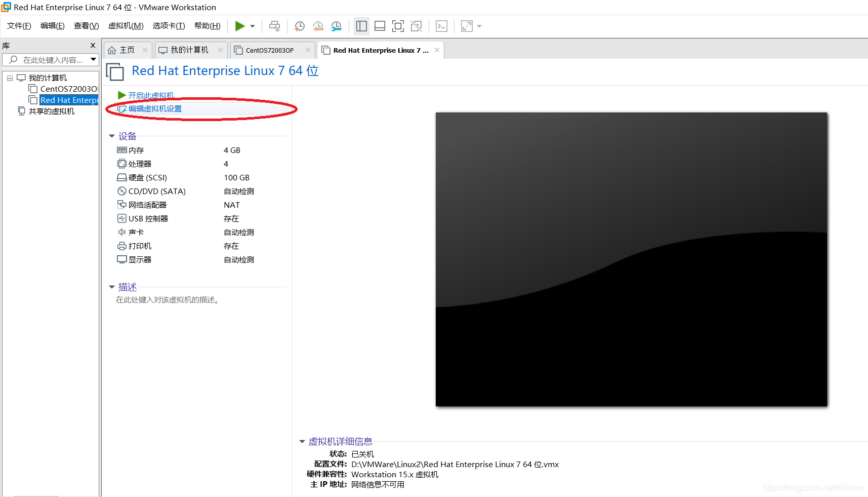
Task: Collapse the 虚拟机详细信息 section
Action: pyautogui.click(x=302, y=442)
